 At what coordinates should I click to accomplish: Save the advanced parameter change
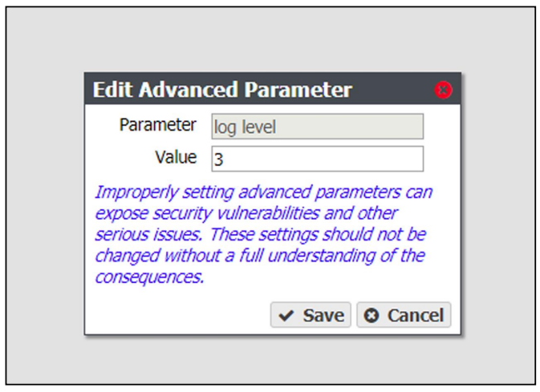311,315
